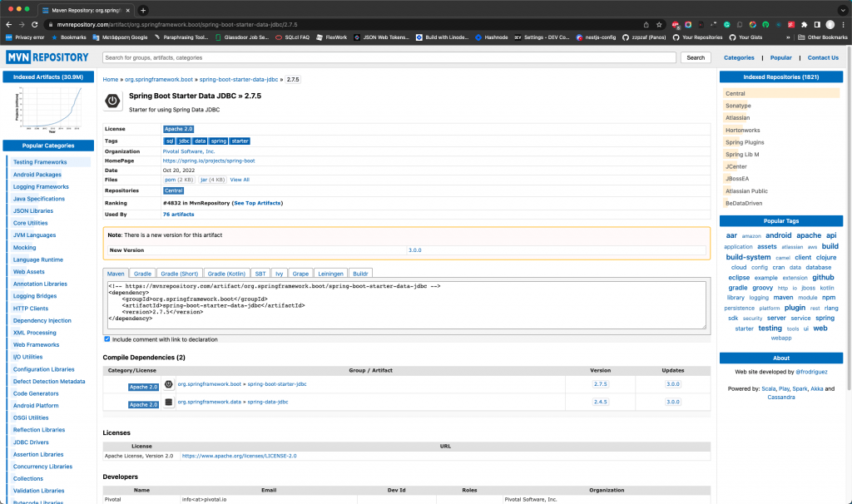Show hidden bookmarks with the chevron
Image resolution: width=852 pixels, height=504 pixels.
pyautogui.click(x=788, y=37)
